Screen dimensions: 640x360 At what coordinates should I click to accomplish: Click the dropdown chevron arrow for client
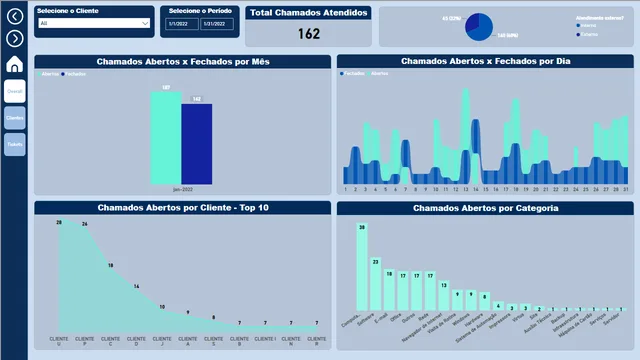(x=145, y=23)
